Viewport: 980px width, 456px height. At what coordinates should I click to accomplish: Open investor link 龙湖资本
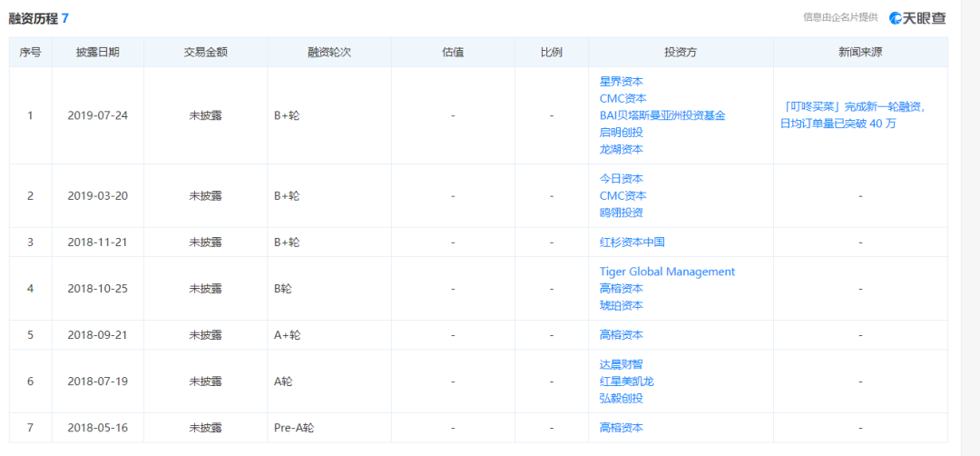(622, 149)
